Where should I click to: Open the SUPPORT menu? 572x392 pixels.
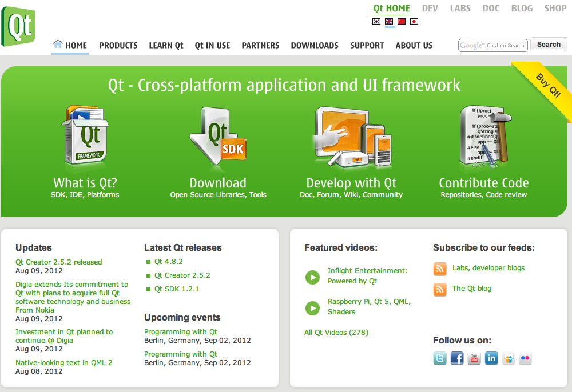point(367,46)
